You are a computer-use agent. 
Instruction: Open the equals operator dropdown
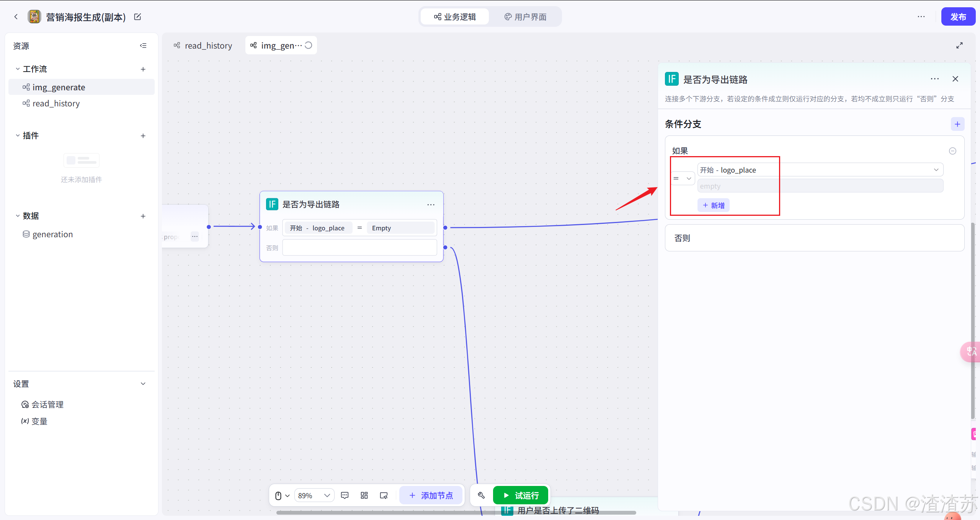[683, 178]
